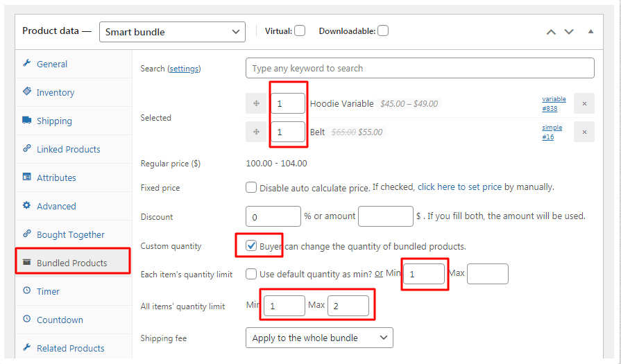Remove Hoodie Variable from bundle
Viewport: 621px width, 364px height.
coord(584,104)
